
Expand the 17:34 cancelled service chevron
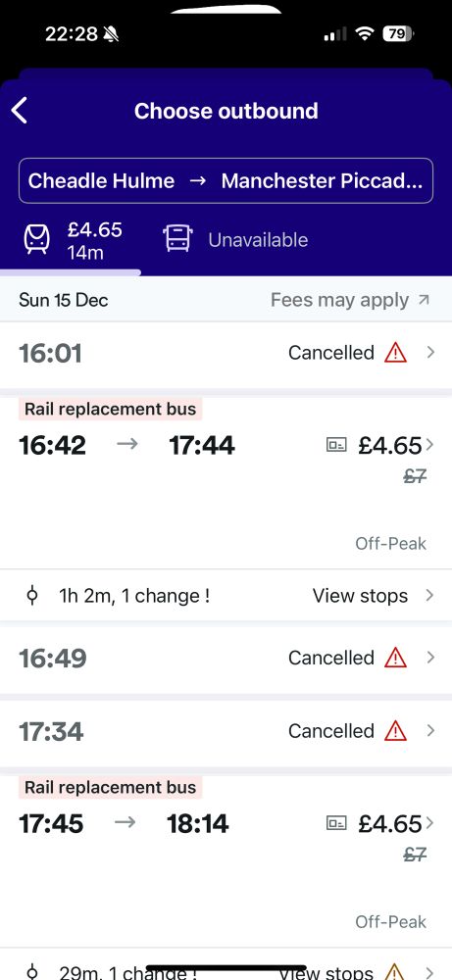(430, 731)
